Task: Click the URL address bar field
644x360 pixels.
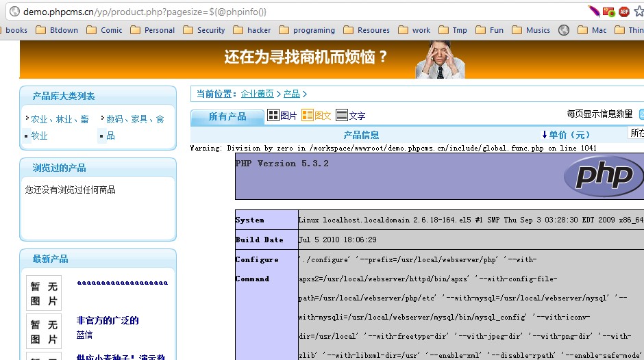Action: 296,12
